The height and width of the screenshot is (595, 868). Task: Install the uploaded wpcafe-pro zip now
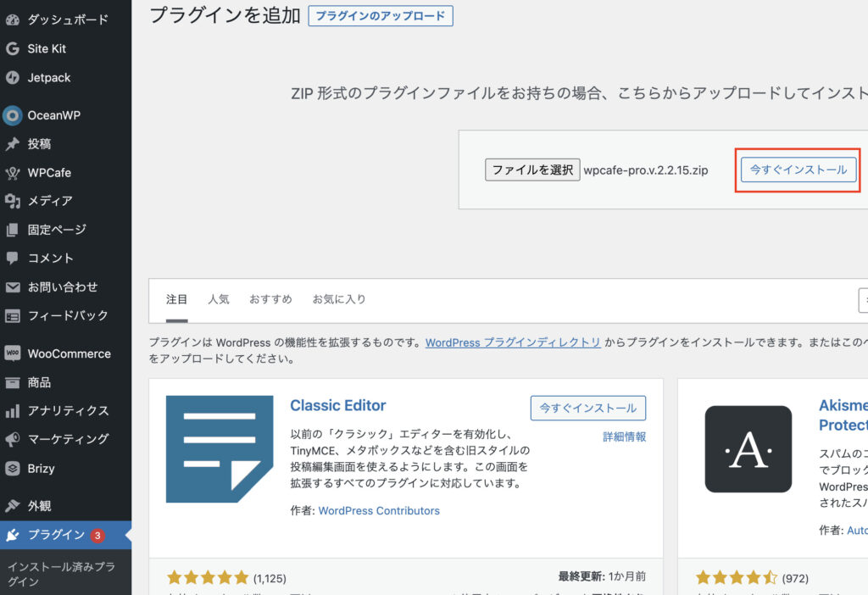click(x=798, y=170)
